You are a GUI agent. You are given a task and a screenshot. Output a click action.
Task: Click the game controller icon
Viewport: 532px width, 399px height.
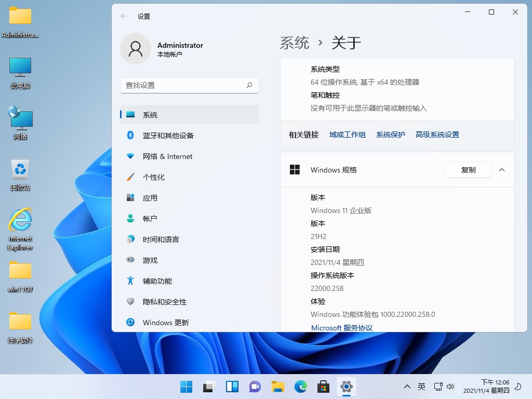point(130,260)
